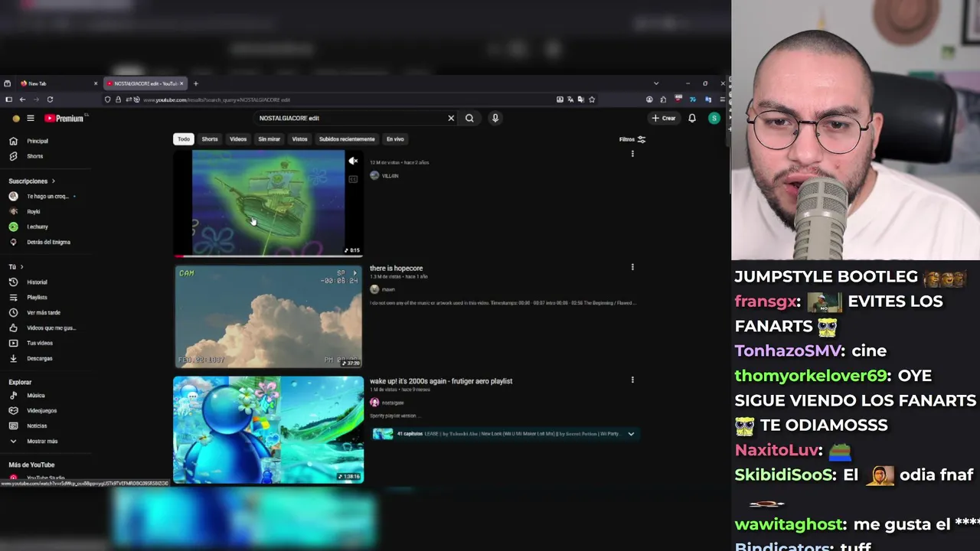Seek on the red preview progress bar
The image size is (980, 551).
click(x=268, y=256)
